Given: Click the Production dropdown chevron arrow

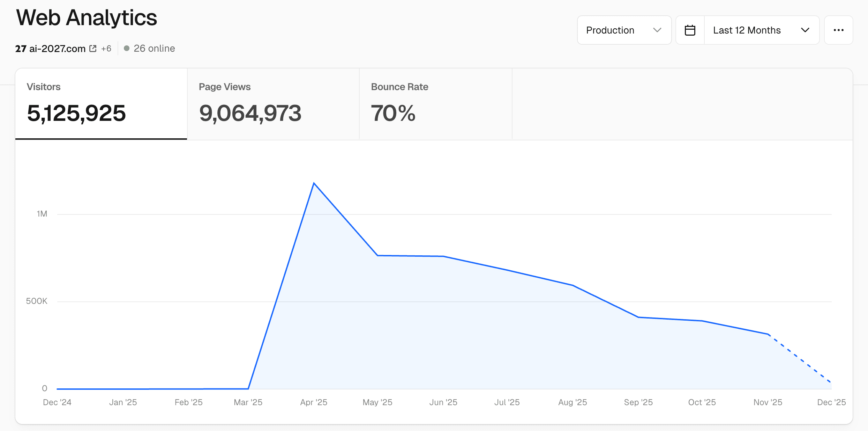Looking at the screenshot, I should (x=657, y=30).
